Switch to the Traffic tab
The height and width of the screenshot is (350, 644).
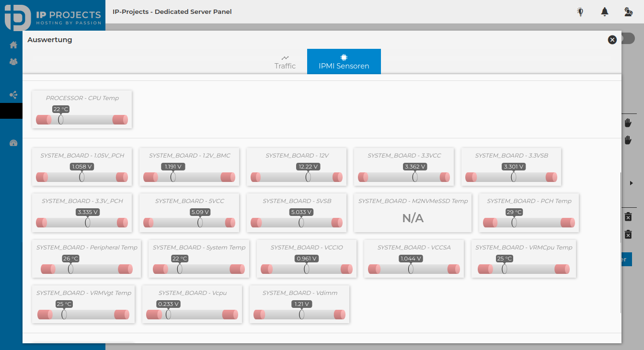pos(285,61)
